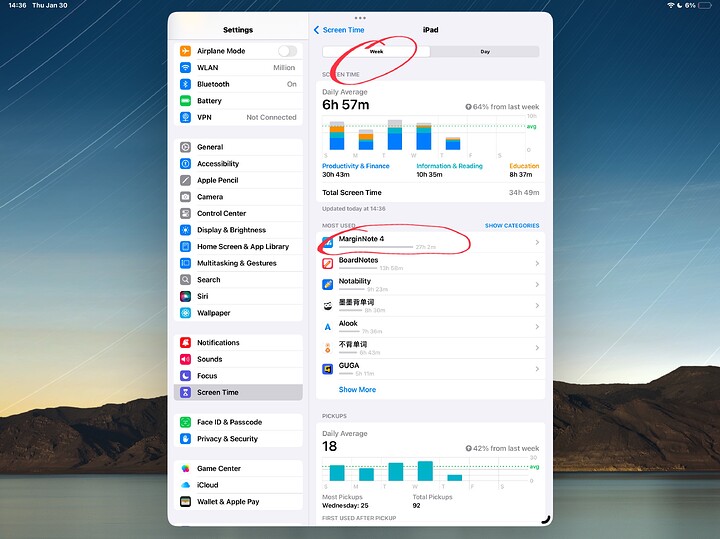Open Display & Brightness label
The width and height of the screenshot is (720, 539).
click(231, 230)
